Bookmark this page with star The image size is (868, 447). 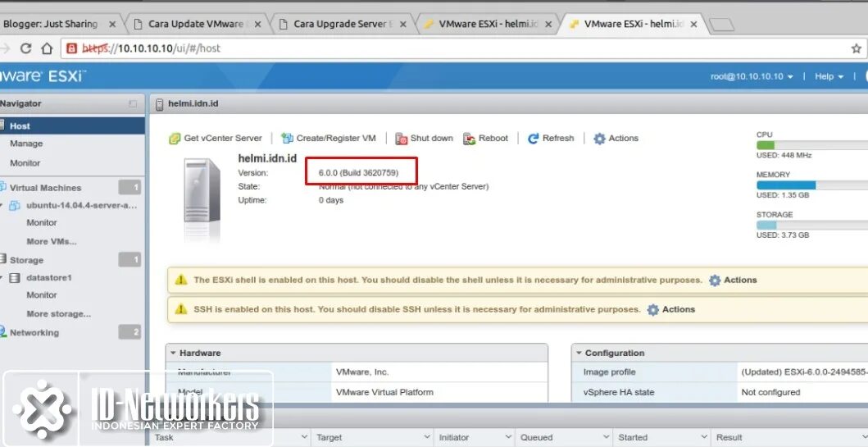856,48
